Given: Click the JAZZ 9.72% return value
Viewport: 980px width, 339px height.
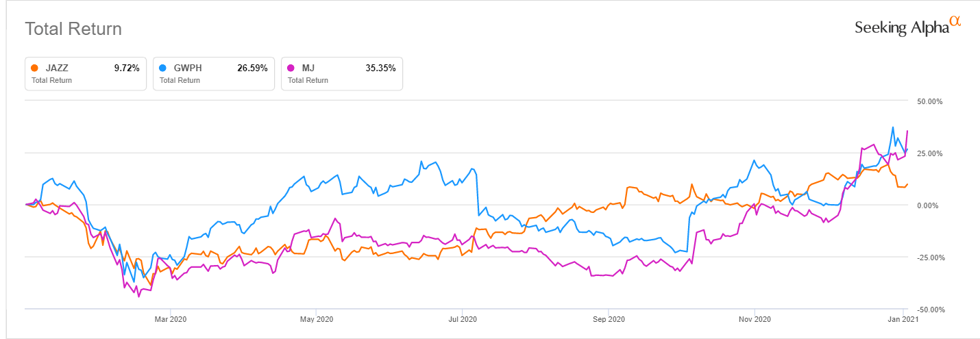Looking at the screenshot, I should [126, 68].
